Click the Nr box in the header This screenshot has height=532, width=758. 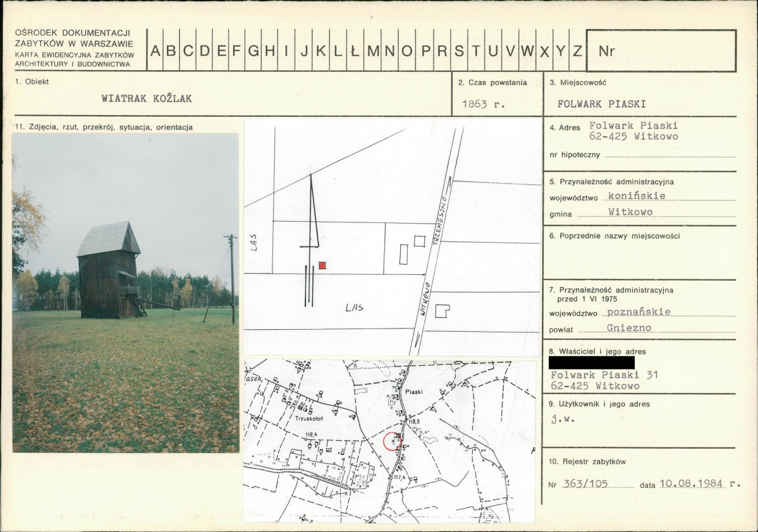pos(661,51)
